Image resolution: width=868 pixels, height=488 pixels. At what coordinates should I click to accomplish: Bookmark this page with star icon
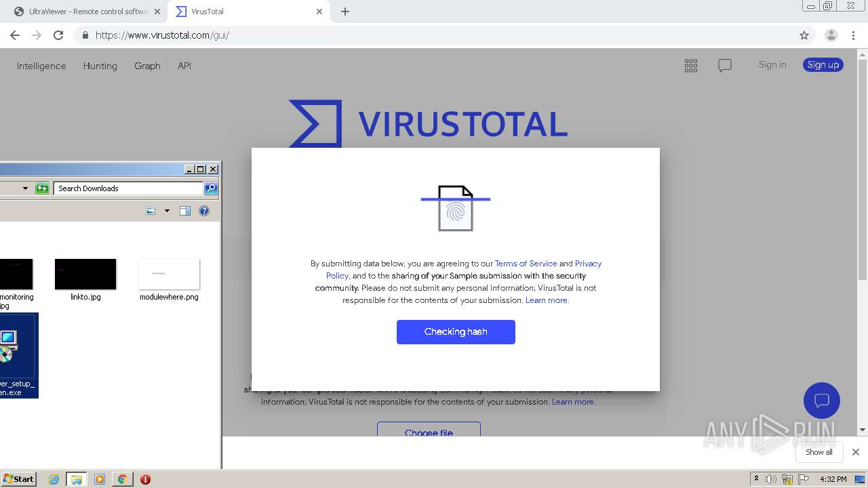pos(804,35)
